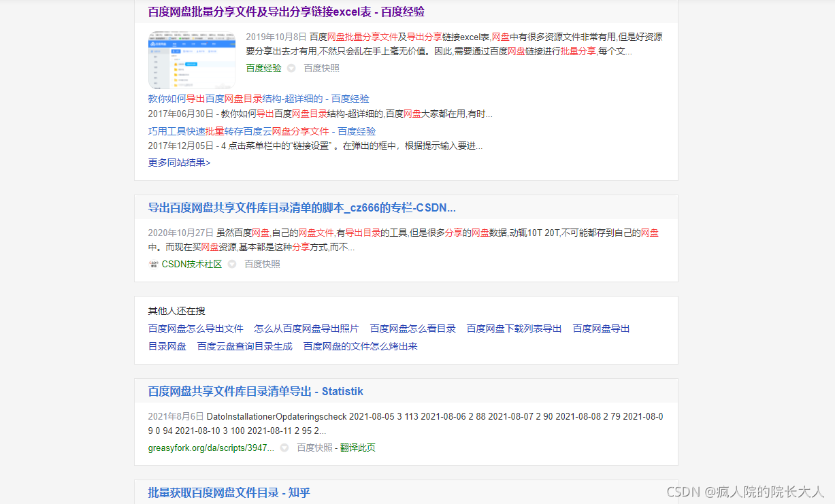Open result 导出百度网盘共享文件库目录清单的脚本_cz666的专栏
835x504 pixels.
click(302, 207)
